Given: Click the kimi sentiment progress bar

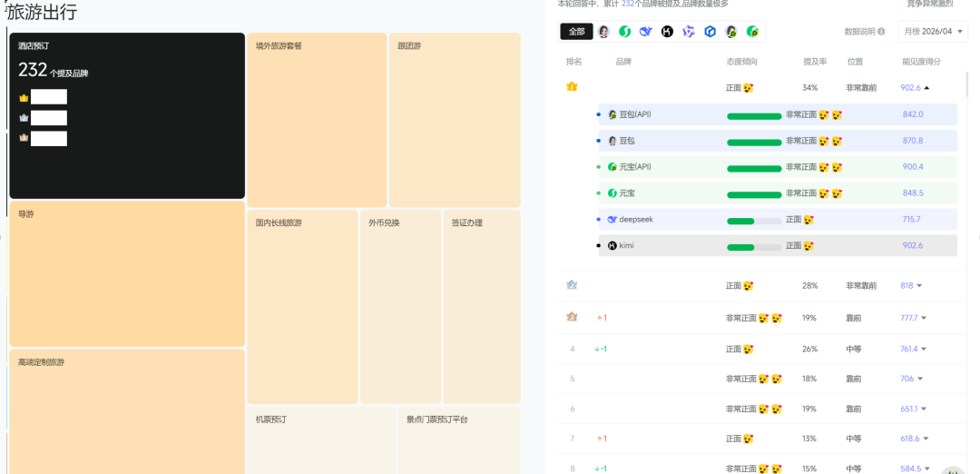Looking at the screenshot, I should (x=754, y=248).
